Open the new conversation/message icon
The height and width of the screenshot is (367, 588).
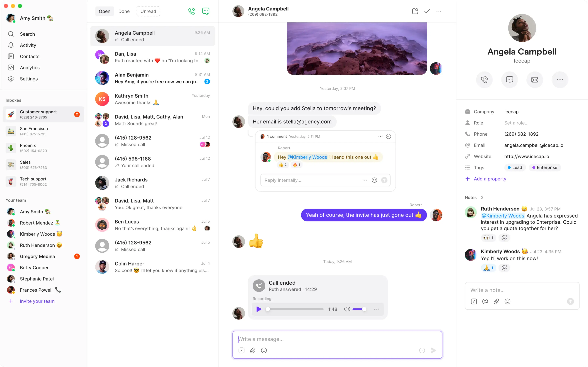206,11
